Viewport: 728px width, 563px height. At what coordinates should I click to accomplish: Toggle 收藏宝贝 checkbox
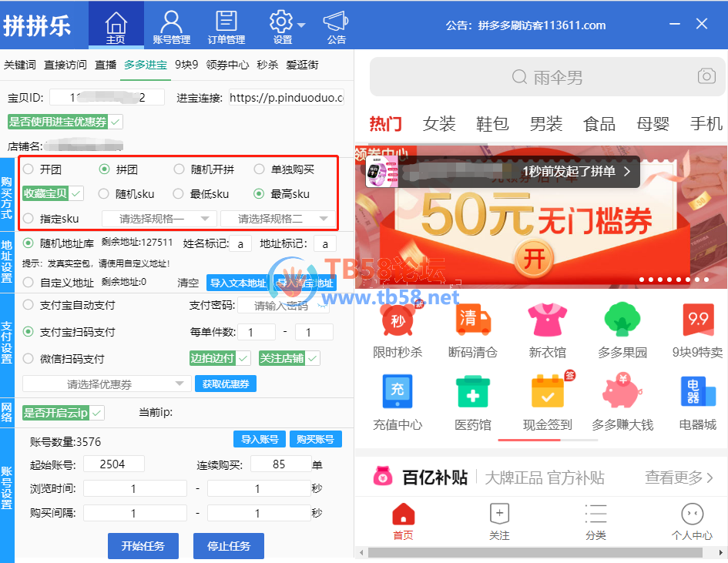[53, 193]
